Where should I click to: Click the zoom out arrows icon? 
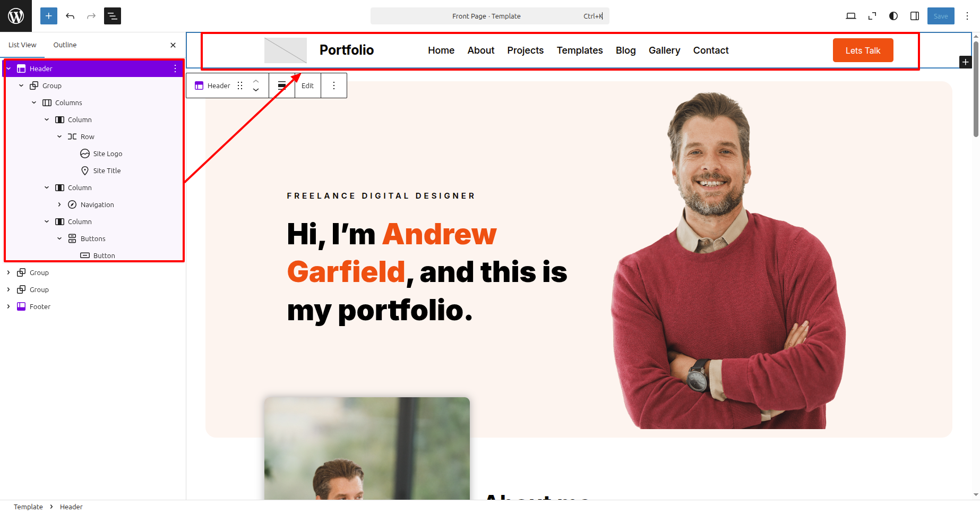(x=872, y=16)
